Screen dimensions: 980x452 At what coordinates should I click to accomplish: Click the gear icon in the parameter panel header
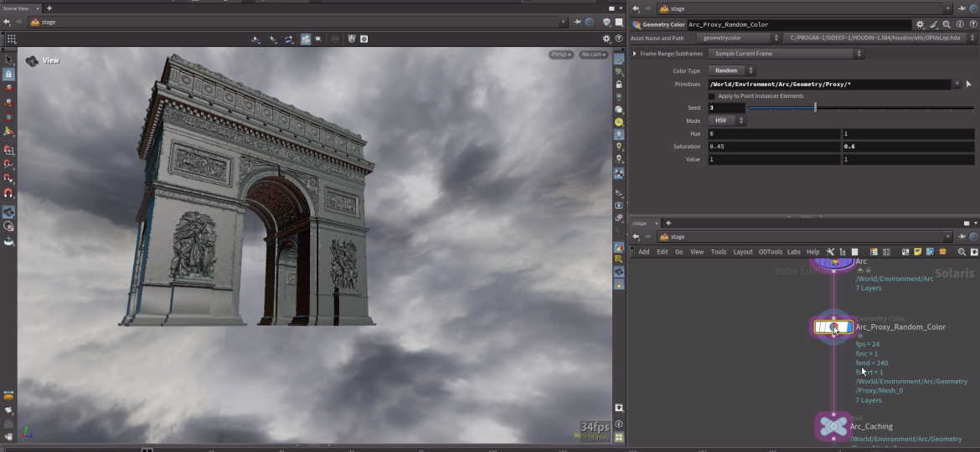pyautogui.click(x=920, y=25)
